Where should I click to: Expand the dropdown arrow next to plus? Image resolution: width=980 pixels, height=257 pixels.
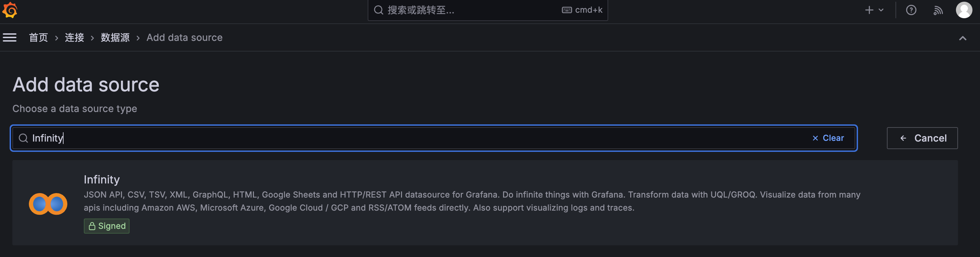coord(881,10)
